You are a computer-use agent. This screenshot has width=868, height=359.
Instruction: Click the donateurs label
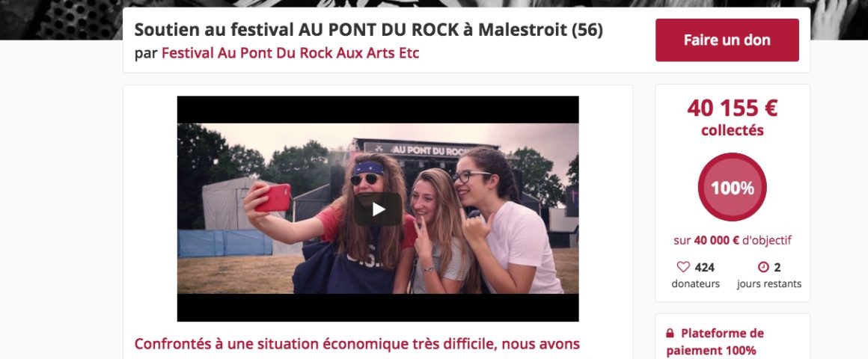click(x=695, y=283)
